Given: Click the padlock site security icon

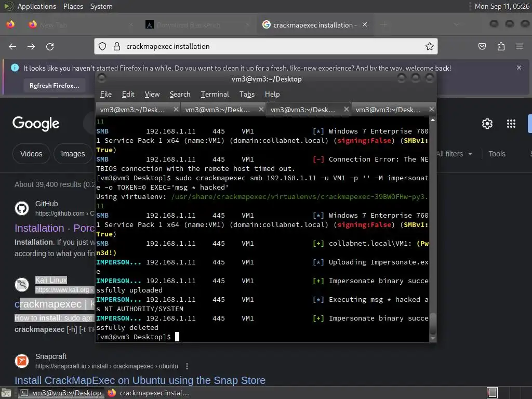Looking at the screenshot, I should 117,46.
